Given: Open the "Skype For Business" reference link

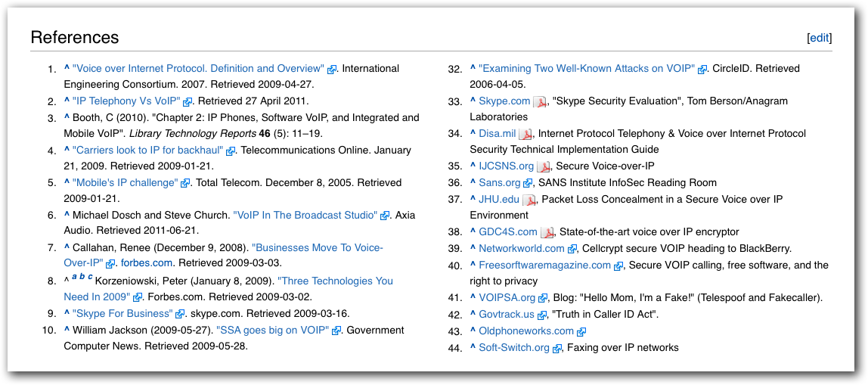Looking at the screenshot, I should click(122, 313).
